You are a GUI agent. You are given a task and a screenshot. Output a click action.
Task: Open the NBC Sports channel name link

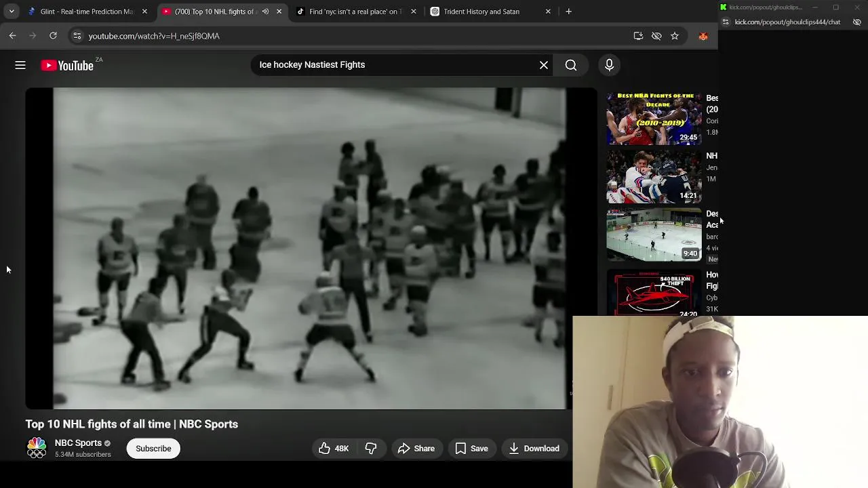tap(78, 443)
